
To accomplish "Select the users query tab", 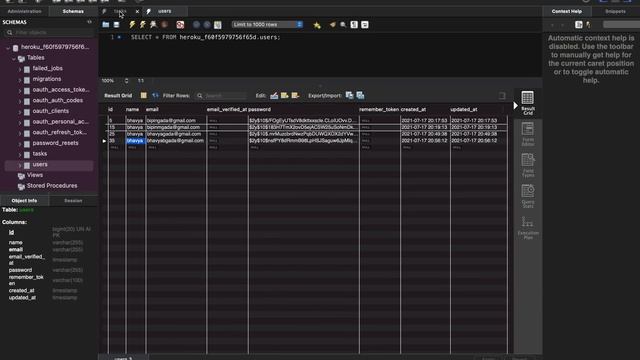I will click(x=164, y=11).
